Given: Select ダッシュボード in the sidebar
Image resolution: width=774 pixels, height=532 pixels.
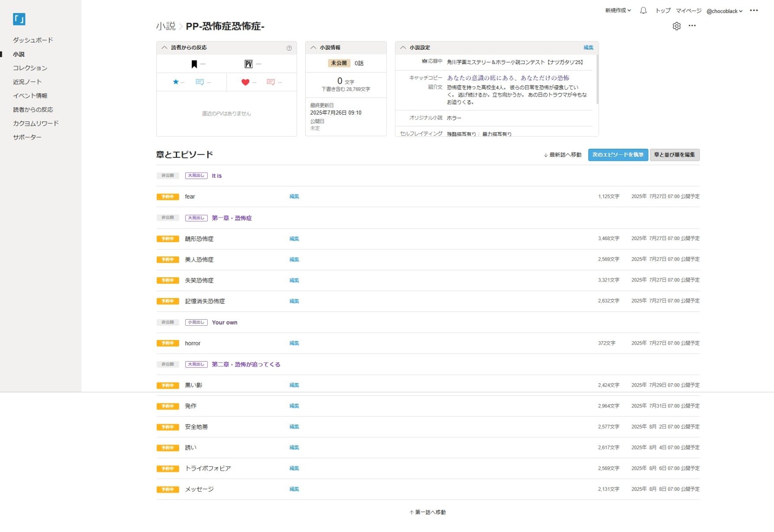Looking at the screenshot, I should [x=33, y=40].
